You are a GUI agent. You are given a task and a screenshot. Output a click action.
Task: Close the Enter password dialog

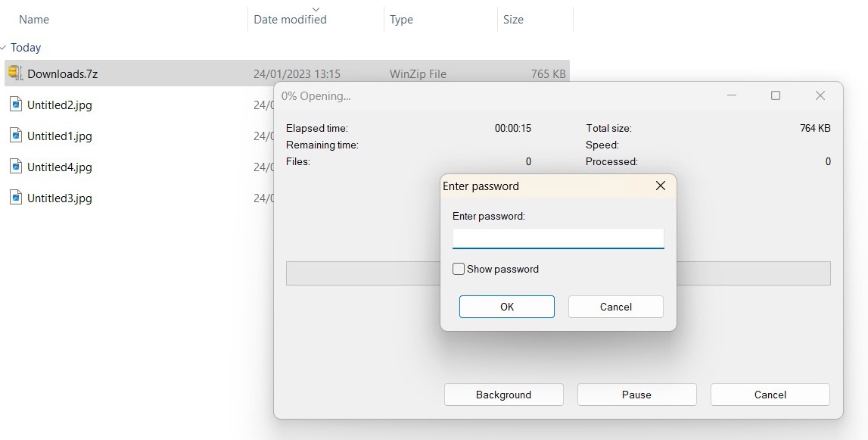click(660, 186)
